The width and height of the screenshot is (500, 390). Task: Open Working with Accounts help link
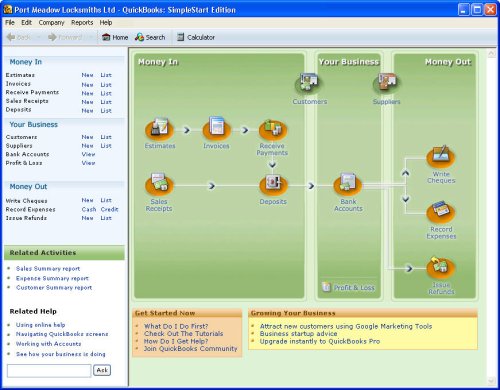point(48,344)
